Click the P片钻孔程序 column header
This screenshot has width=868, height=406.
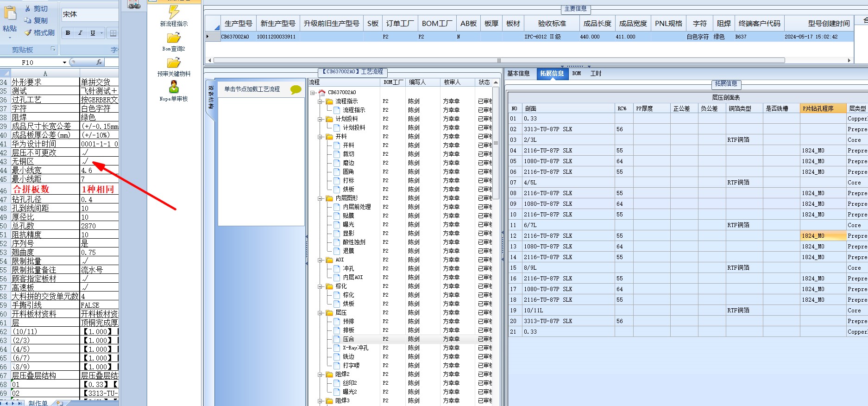(823, 108)
